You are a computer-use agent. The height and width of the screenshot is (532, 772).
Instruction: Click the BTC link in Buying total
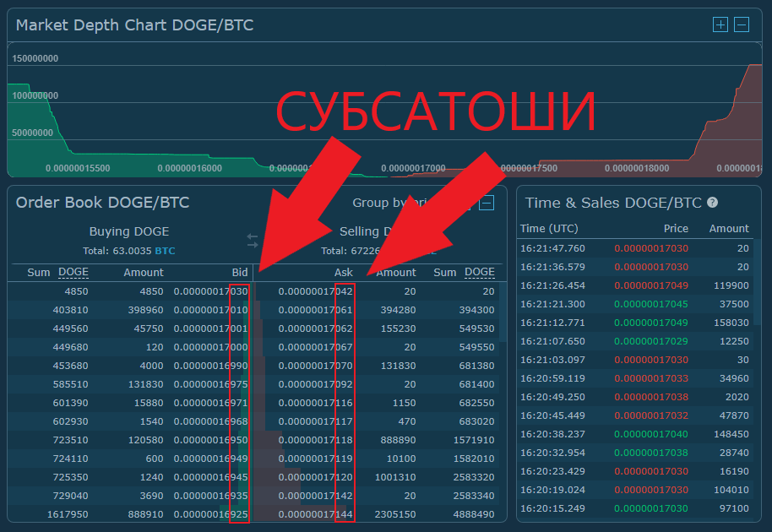point(165,251)
